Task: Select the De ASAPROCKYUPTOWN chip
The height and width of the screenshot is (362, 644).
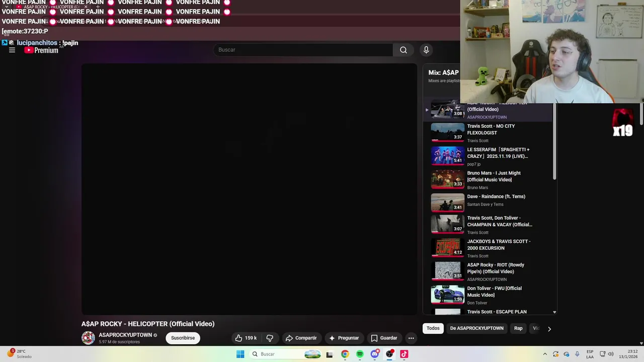Action: (476, 328)
